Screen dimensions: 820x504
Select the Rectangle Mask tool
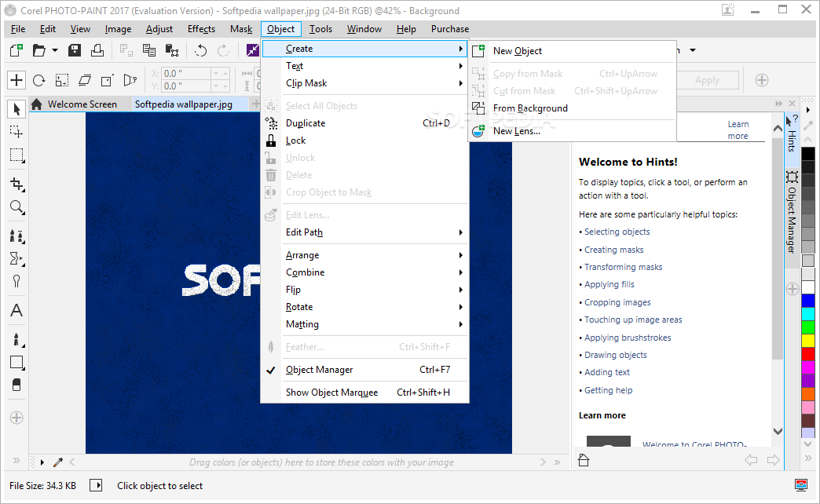(x=16, y=155)
